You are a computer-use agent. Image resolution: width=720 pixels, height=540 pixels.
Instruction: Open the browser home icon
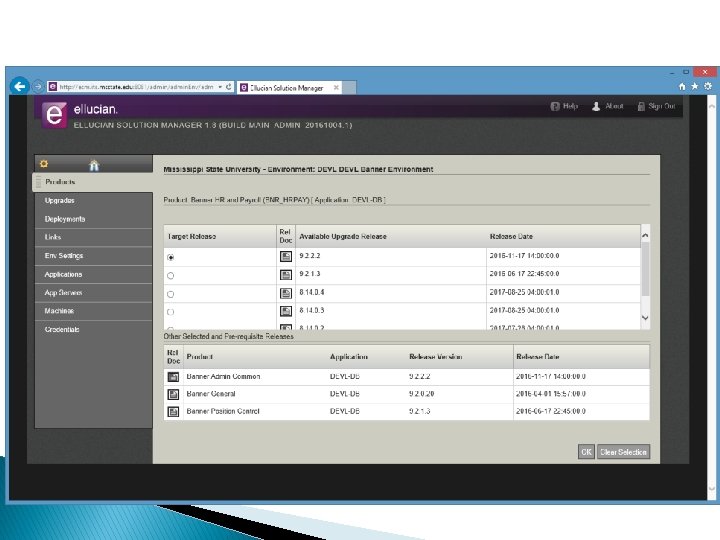coord(682,86)
